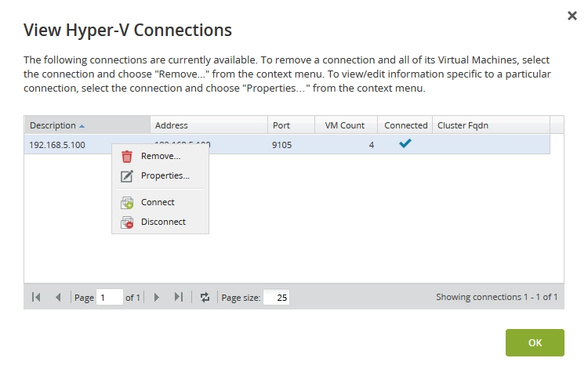The image size is (588, 376).
Task: Choose Properties... from the context menu
Action: [x=161, y=175]
